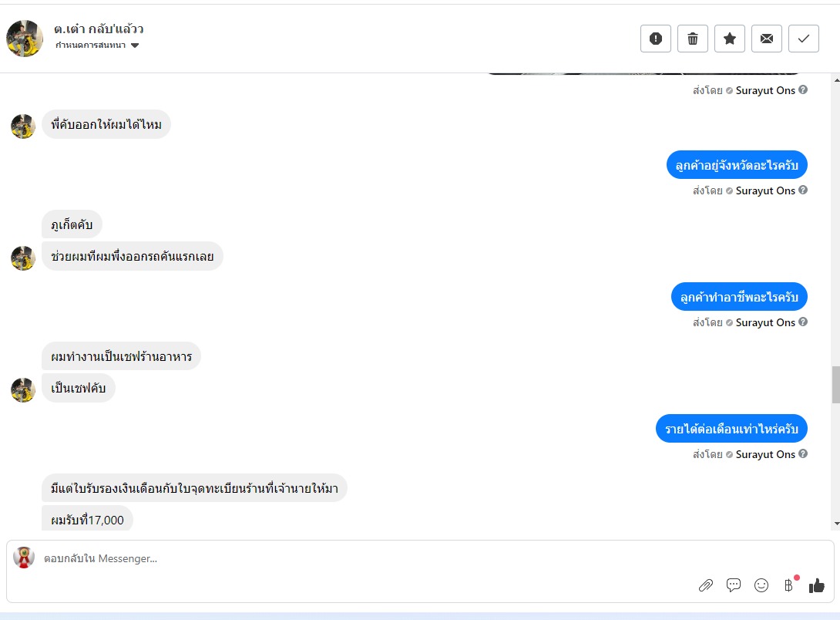Open the emoji picker
840x620 pixels.
click(x=761, y=585)
